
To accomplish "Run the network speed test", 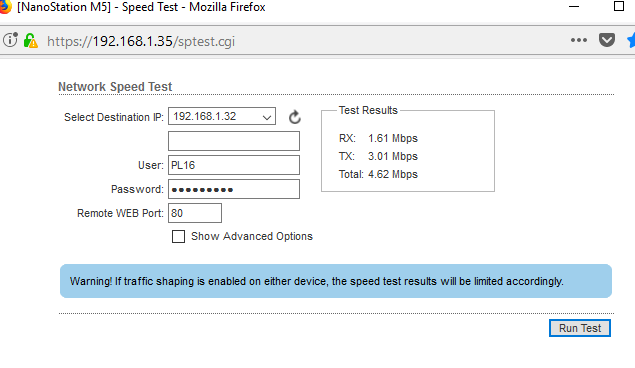I will coord(580,328).
